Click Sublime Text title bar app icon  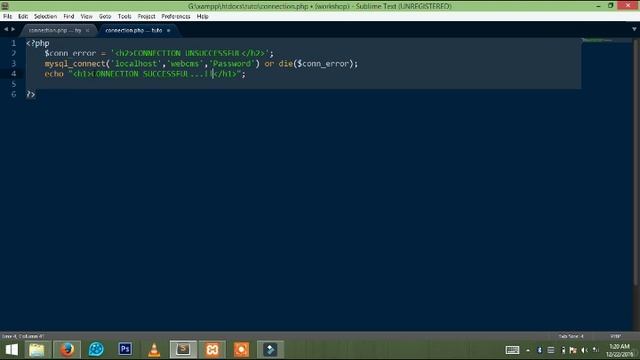tap(5, 6)
